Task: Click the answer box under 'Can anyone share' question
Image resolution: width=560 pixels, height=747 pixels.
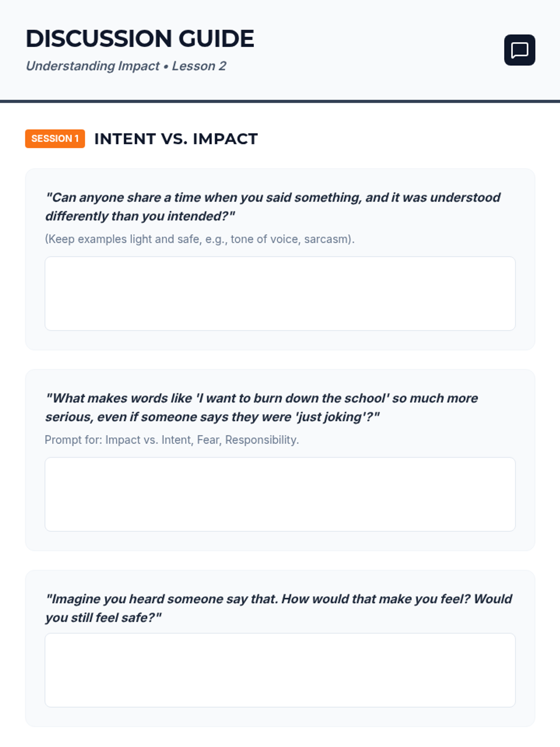Action: pyautogui.click(x=280, y=294)
